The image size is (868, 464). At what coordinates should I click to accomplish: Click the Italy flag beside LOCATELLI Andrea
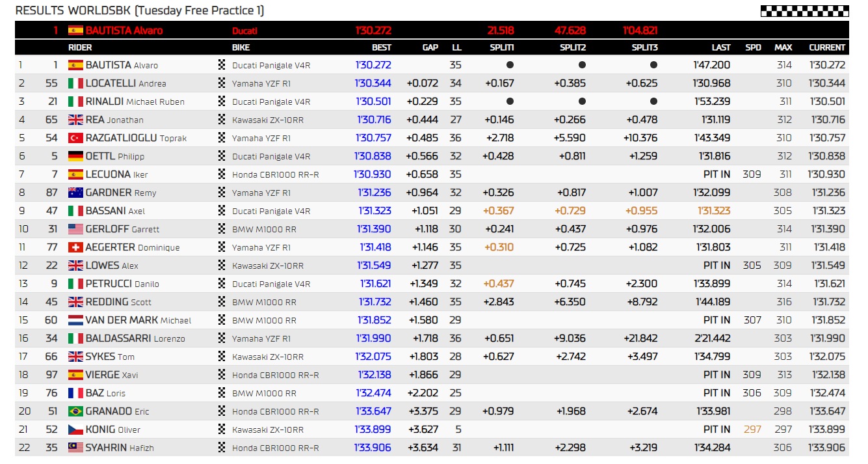(75, 83)
